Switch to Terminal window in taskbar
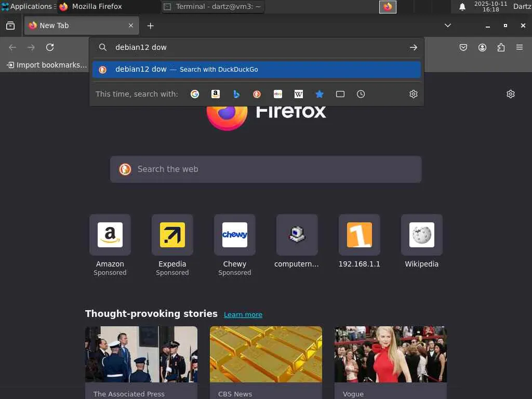This screenshot has width=532, height=399. click(x=212, y=6)
